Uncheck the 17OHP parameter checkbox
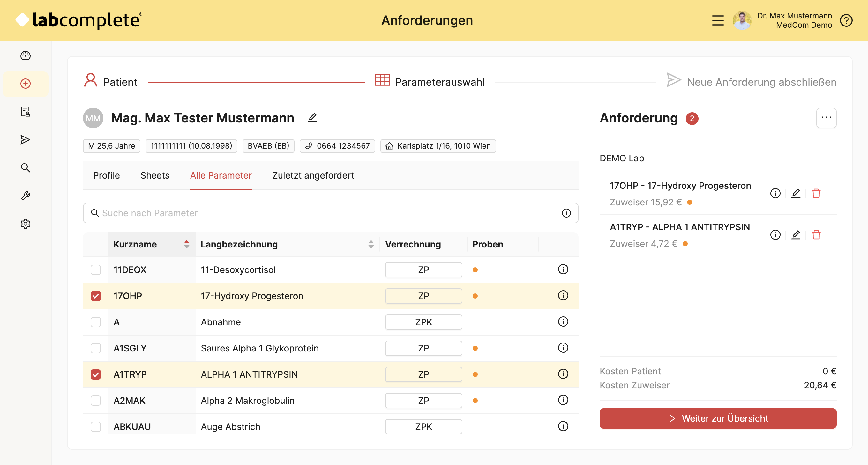868x465 pixels. (x=96, y=296)
